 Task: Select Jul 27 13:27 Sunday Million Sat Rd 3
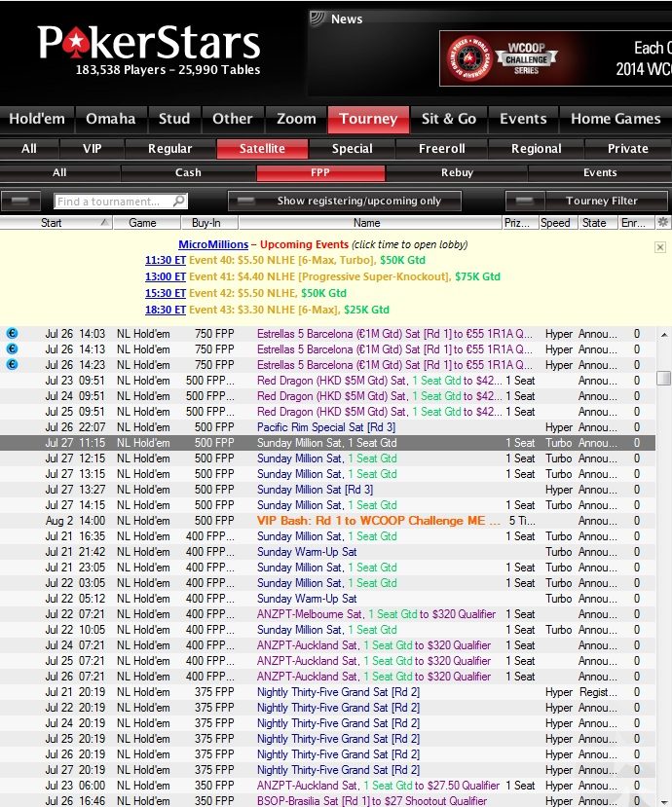(x=327, y=490)
